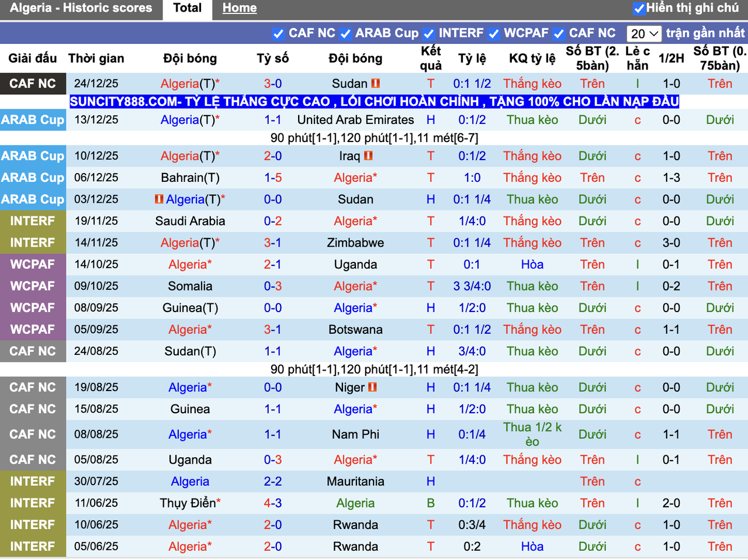Open the Home tab link

240,8
